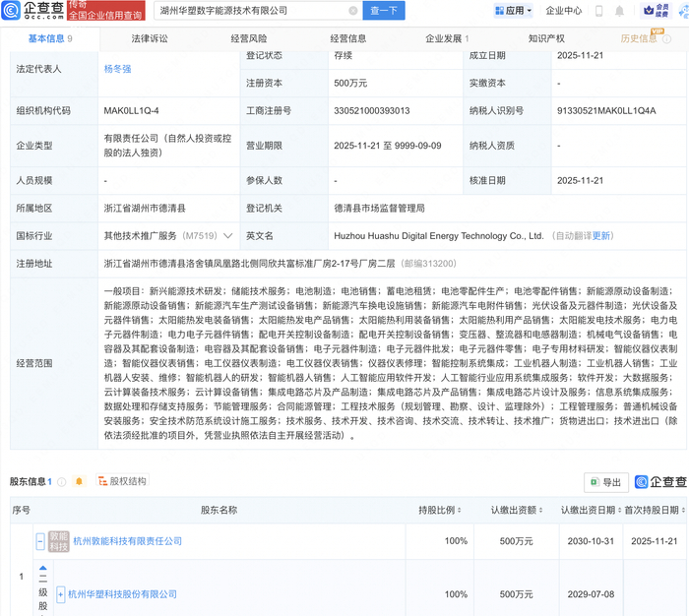Switch to the 知识产权 tab
This screenshot has height=616, width=689.
546,38
